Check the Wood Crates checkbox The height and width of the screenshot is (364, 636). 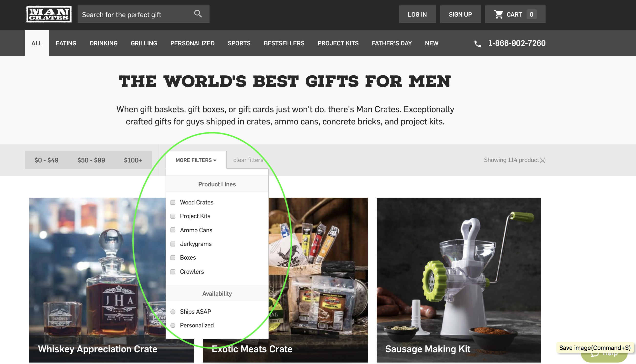[173, 202]
